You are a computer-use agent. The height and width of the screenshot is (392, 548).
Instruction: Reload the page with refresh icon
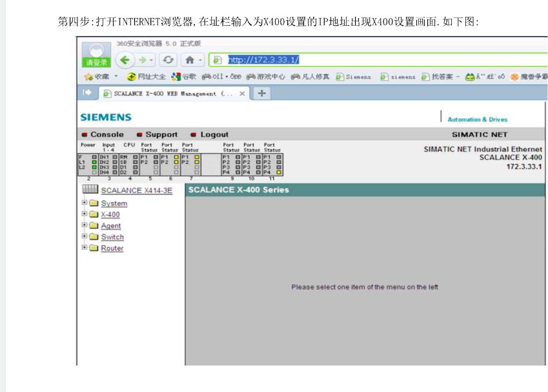(168, 59)
